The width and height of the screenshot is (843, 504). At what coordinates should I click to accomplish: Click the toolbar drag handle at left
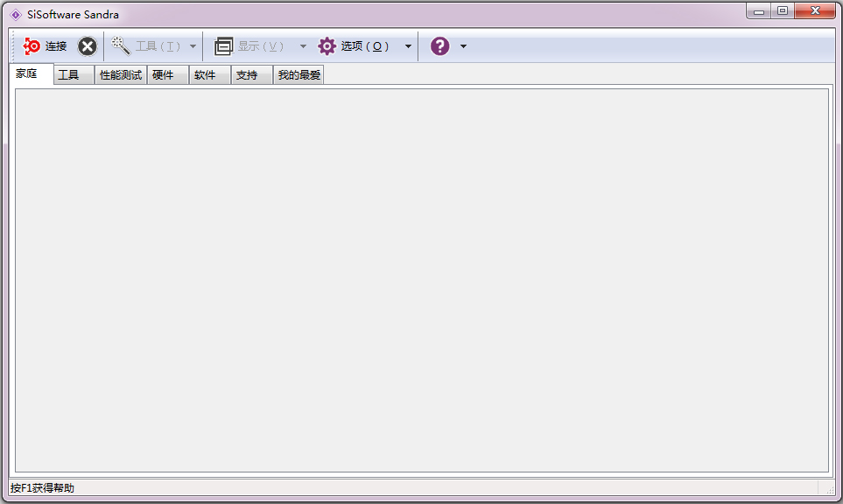[x=13, y=46]
